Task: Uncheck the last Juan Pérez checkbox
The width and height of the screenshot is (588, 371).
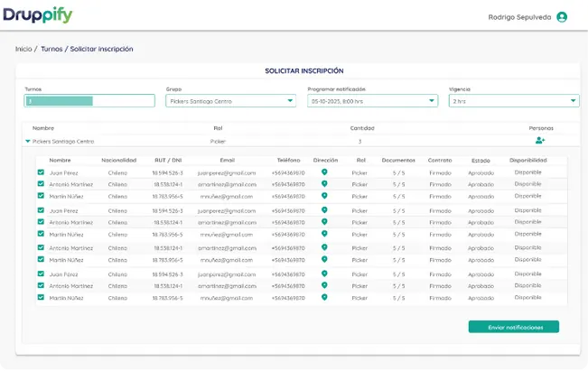Action: pos(41,274)
